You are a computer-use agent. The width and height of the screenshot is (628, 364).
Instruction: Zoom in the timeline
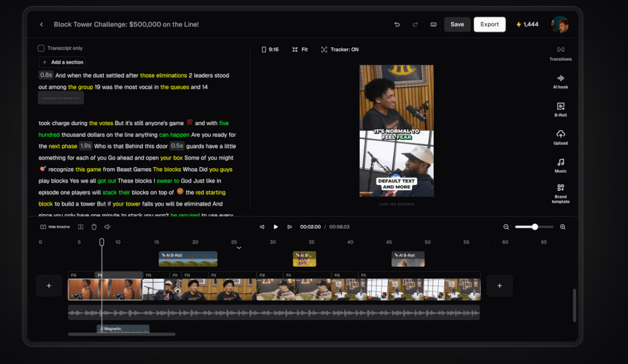(563, 227)
